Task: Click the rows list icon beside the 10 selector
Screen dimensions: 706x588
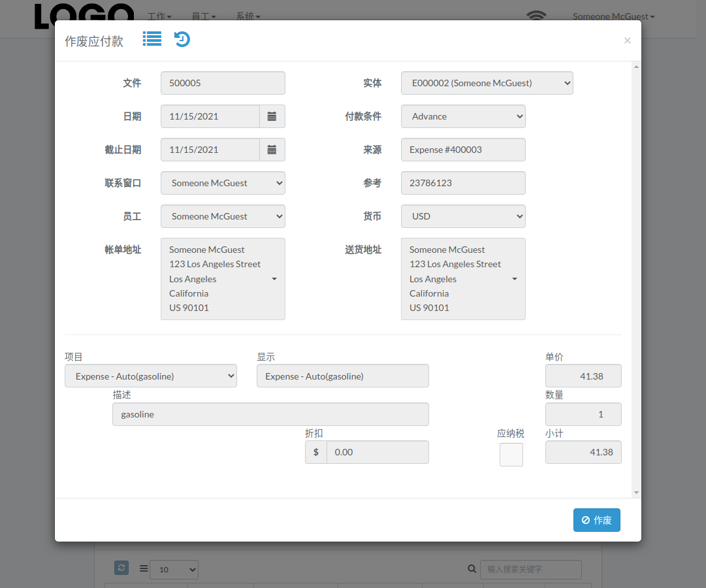Action: click(x=144, y=568)
